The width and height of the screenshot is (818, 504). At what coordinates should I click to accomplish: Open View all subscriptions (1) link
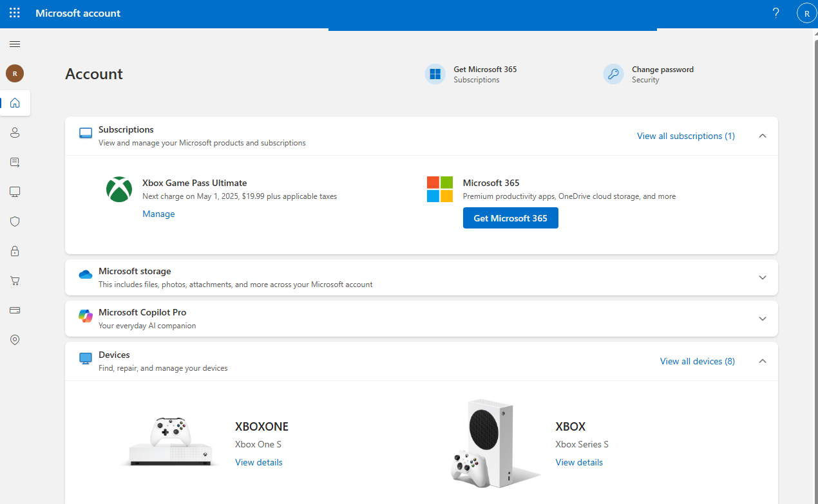pyautogui.click(x=686, y=136)
